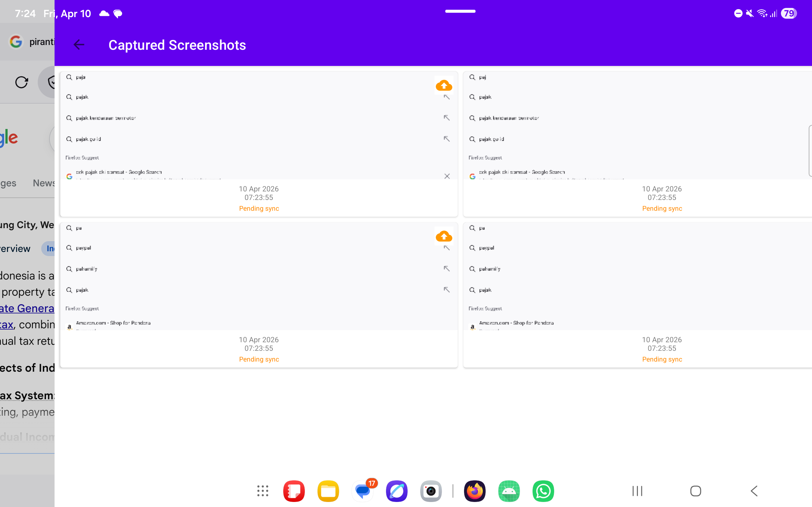The width and height of the screenshot is (812, 507).
Task: Tap the cloud upload icon on the top-left screenshot
Action: pos(443,85)
